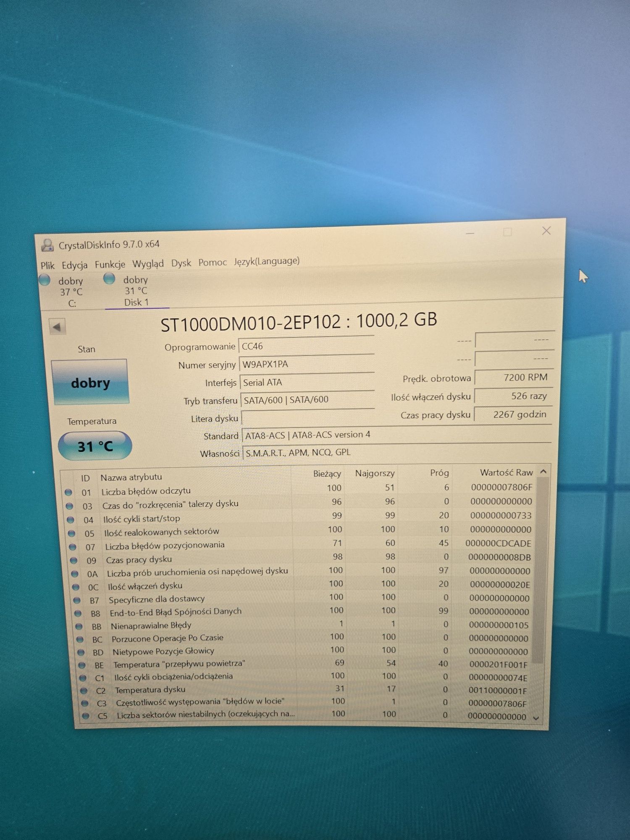Select the C: drive tab at 37 °C
This screenshot has width=630, height=840.
[71, 291]
